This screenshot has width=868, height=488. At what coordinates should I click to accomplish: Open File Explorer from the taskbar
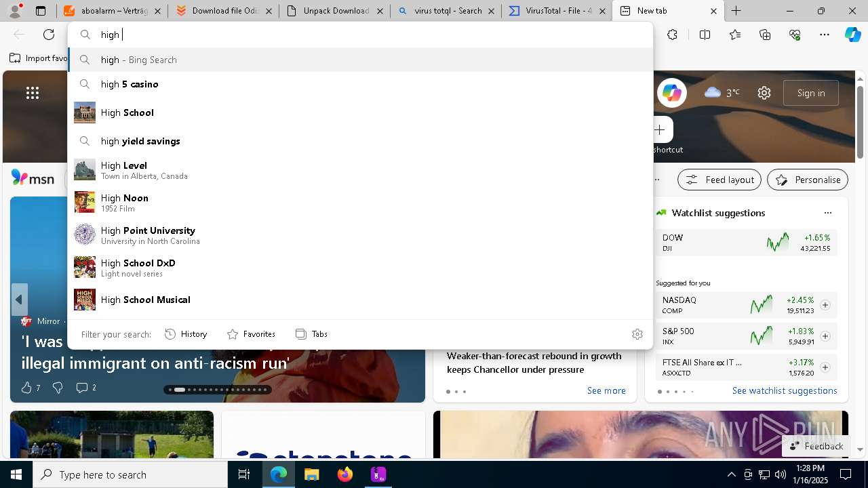311,474
